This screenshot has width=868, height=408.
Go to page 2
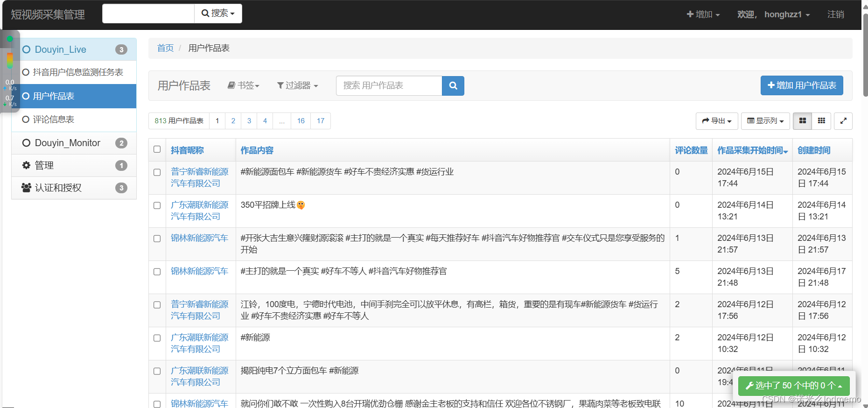click(233, 121)
